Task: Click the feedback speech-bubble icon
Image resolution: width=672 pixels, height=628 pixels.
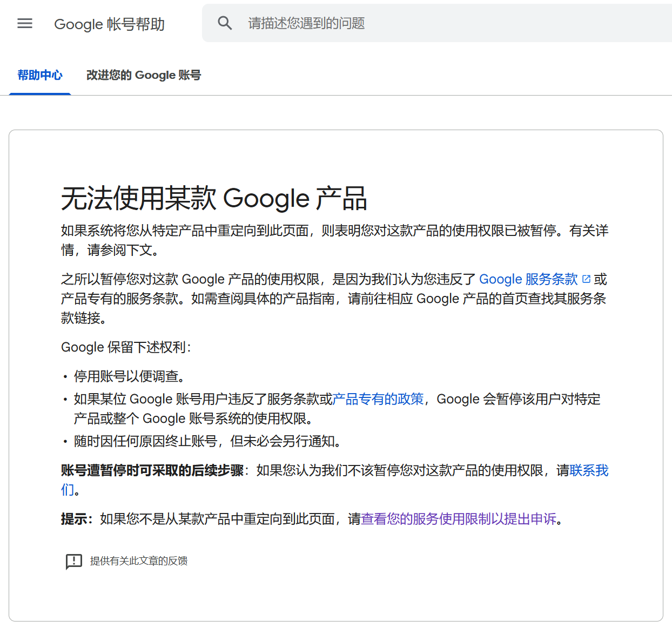Action: 73,561
